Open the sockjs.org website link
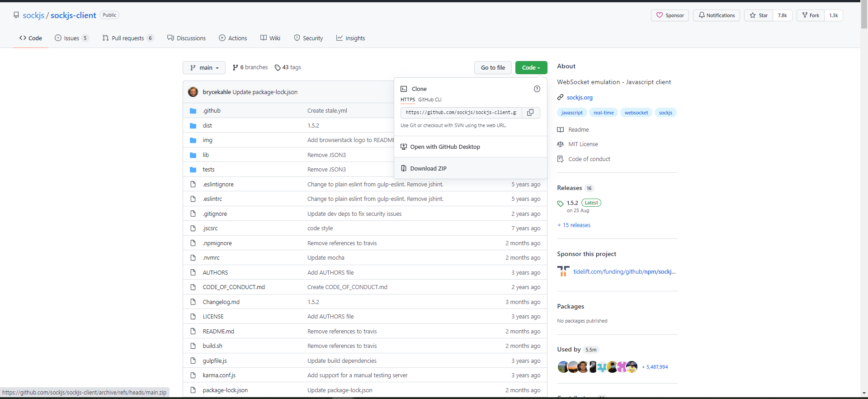 click(x=580, y=97)
